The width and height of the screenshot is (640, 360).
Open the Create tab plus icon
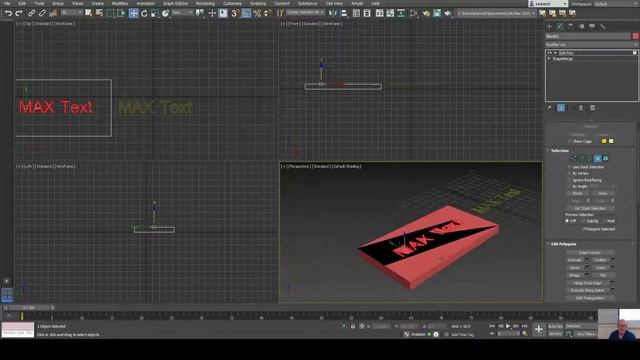549,27
